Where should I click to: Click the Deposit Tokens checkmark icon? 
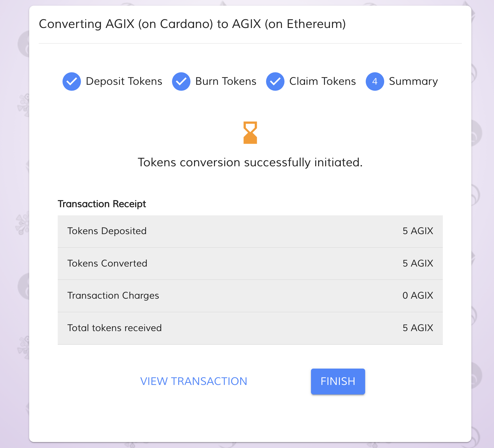click(x=72, y=82)
